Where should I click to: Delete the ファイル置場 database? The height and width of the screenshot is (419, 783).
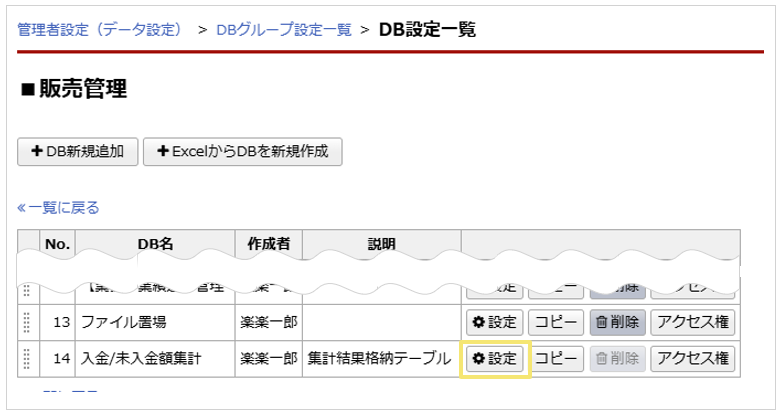tap(617, 322)
